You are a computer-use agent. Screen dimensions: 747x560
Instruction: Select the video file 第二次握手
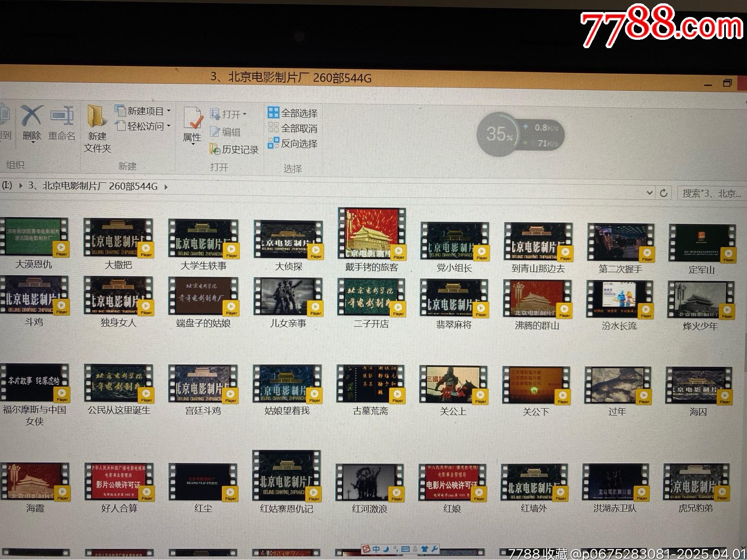point(620,249)
